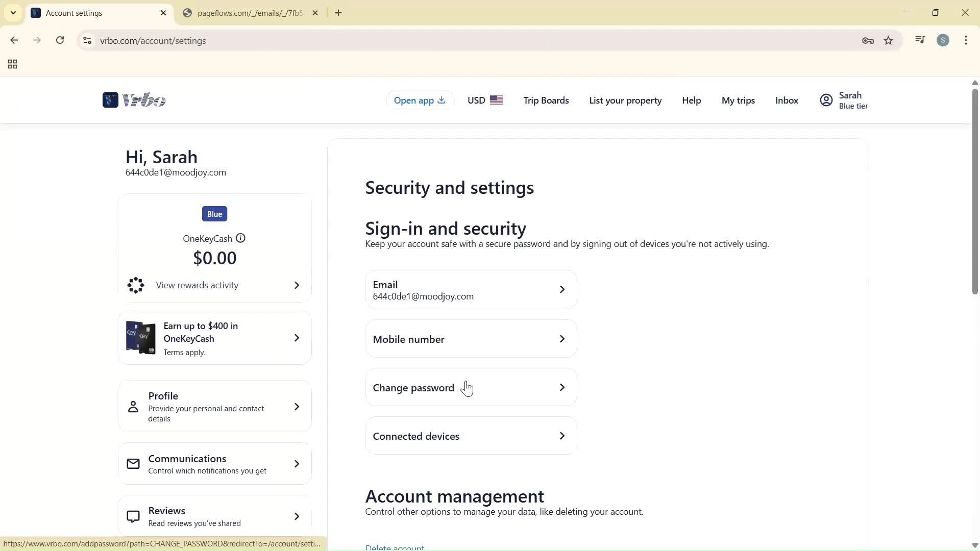Expand the Connected devices section
Screen dimensions: 980x551
click(x=471, y=436)
